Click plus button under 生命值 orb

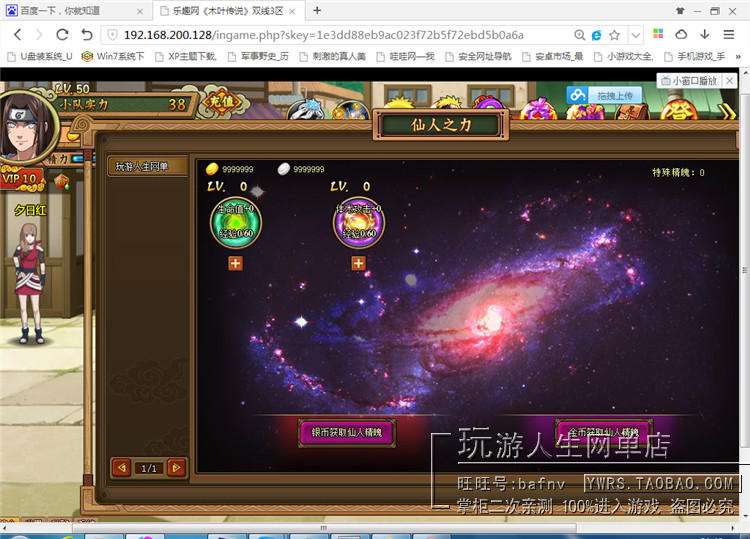235,263
